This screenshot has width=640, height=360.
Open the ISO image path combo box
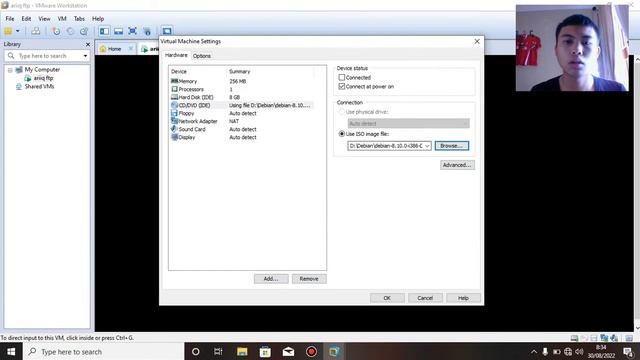click(x=389, y=146)
